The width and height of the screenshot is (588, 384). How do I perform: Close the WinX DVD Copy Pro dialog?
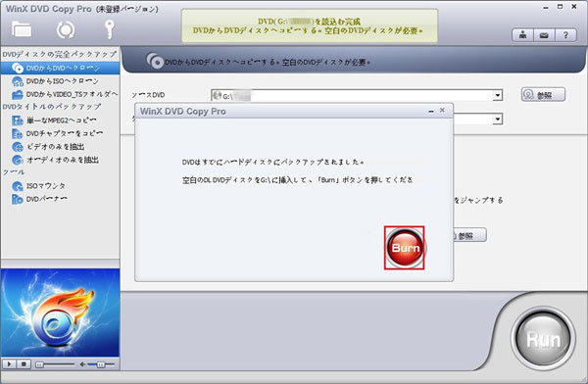pos(443,111)
